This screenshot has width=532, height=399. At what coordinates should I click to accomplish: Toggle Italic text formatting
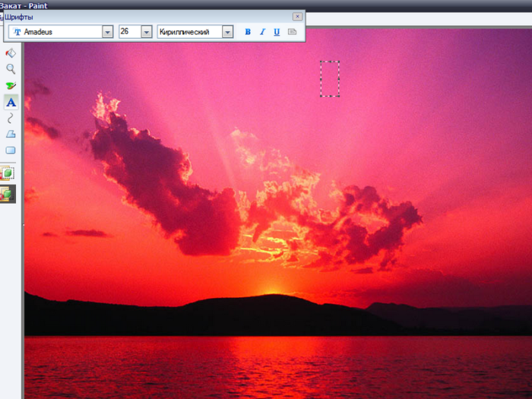[262, 32]
